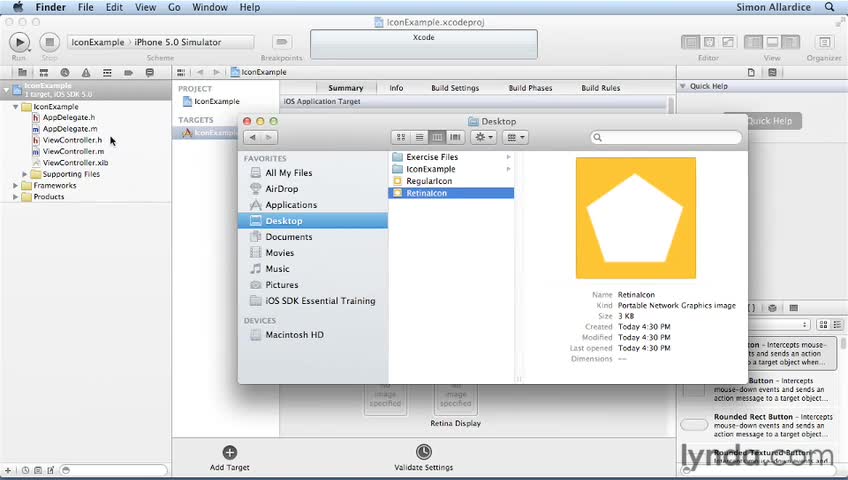Collapse the IconExample group folder
This screenshot has height=480, width=848.
pos(16,107)
